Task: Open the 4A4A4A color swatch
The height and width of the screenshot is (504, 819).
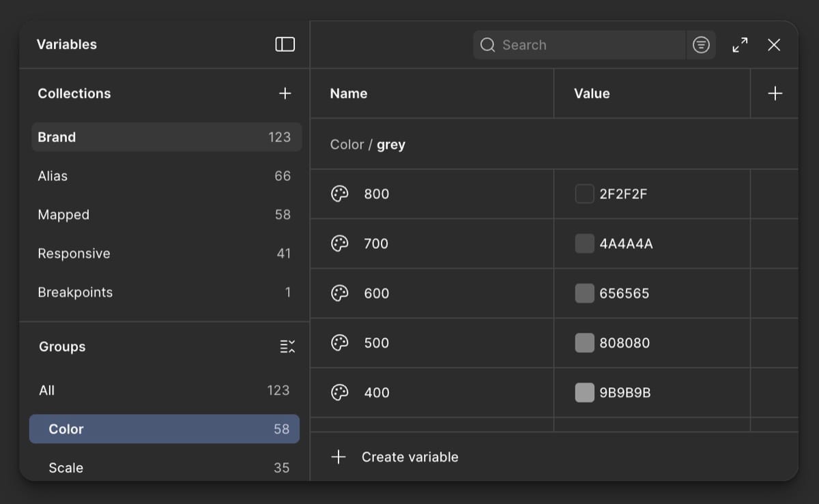Action: 585,243
